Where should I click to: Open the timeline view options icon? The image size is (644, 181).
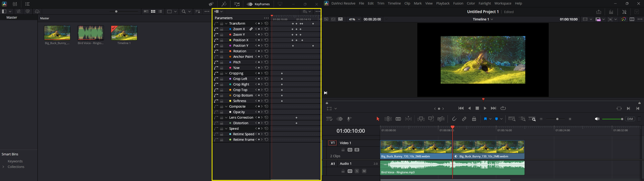pyautogui.click(x=329, y=119)
